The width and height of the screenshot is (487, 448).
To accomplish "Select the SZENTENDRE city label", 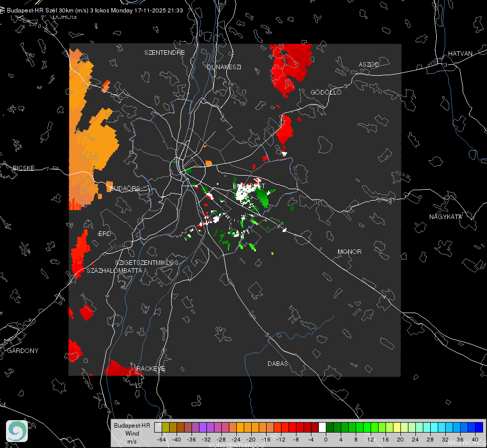I will [x=165, y=53].
